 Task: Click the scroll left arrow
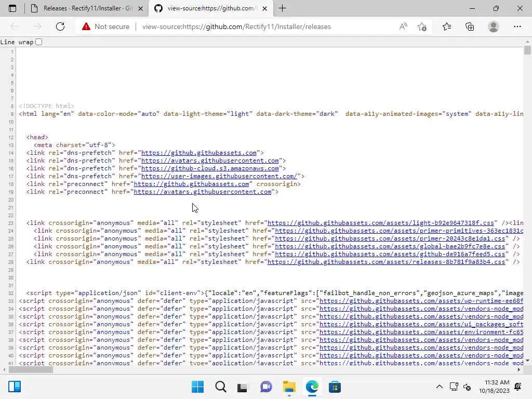tap(4, 370)
